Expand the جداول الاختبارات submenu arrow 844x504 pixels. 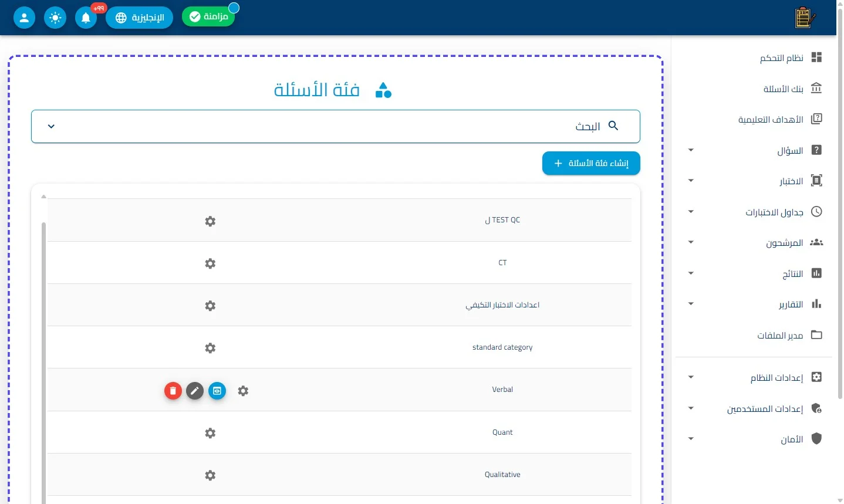[x=691, y=212]
